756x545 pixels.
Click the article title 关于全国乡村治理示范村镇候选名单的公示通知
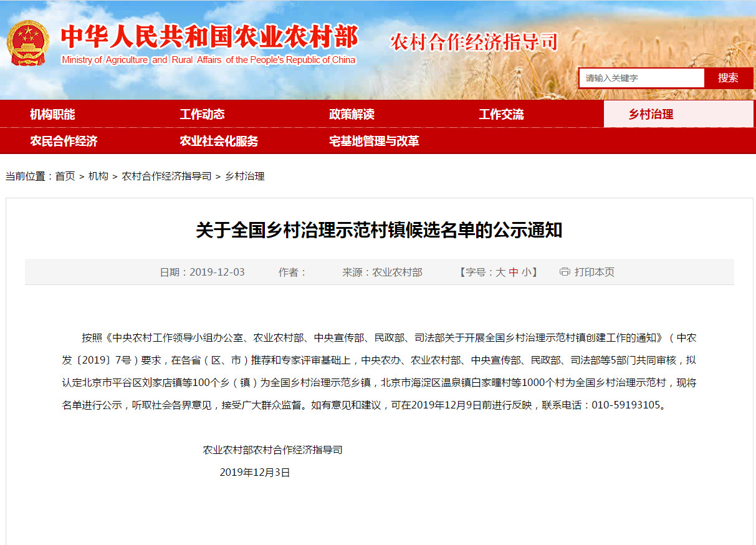[x=379, y=230]
